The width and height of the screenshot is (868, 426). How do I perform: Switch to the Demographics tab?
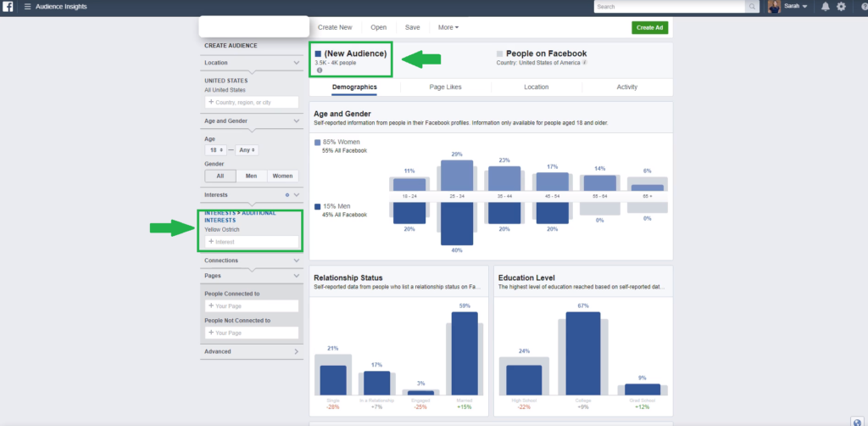(x=354, y=87)
